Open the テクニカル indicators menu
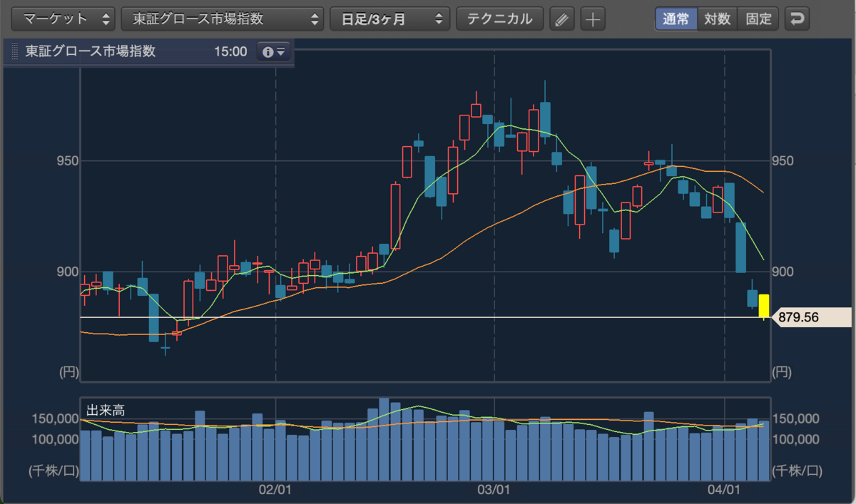The width and height of the screenshot is (856, 504). click(x=499, y=19)
